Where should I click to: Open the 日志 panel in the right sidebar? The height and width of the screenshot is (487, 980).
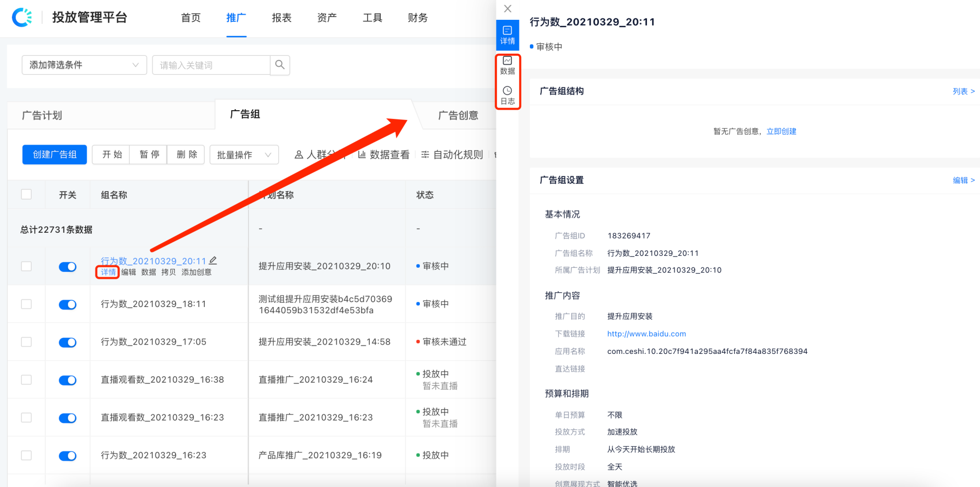507,96
